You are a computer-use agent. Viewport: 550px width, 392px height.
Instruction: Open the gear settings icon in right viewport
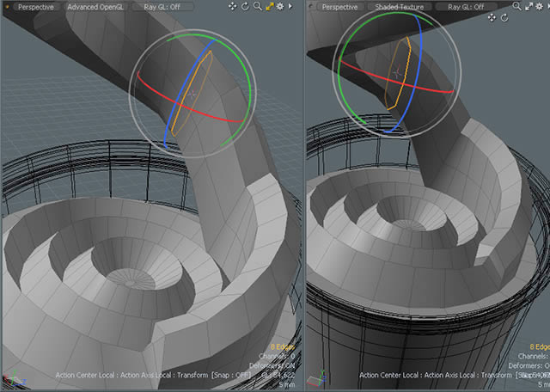point(539,6)
